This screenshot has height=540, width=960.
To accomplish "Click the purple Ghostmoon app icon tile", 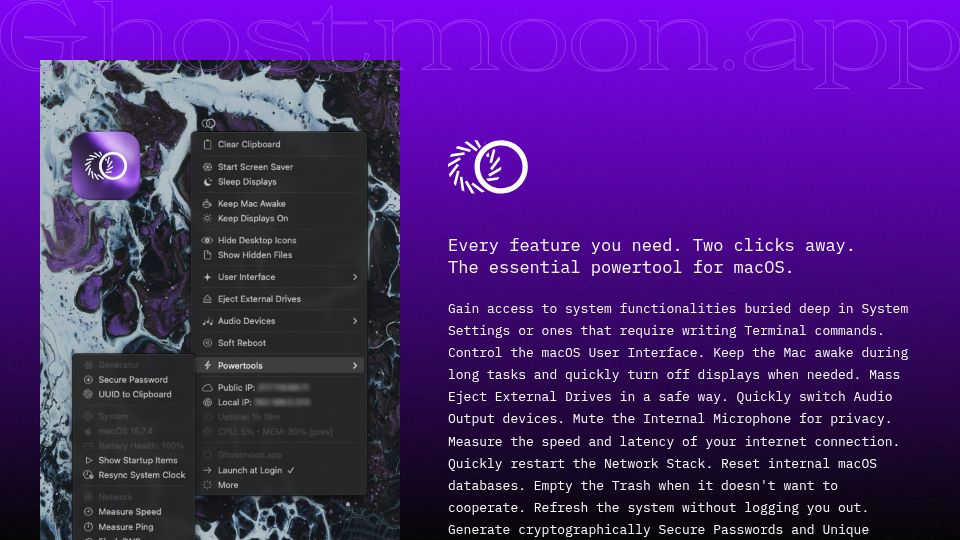I will [106, 165].
